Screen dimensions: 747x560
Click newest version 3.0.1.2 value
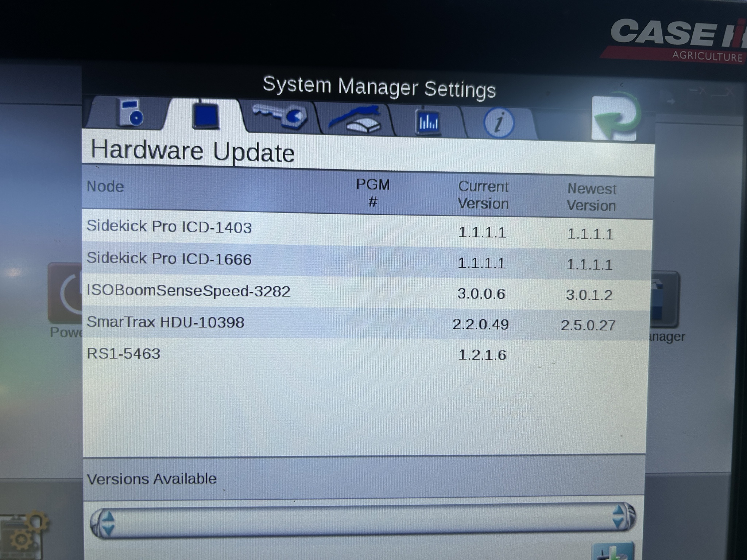(x=589, y=295)
